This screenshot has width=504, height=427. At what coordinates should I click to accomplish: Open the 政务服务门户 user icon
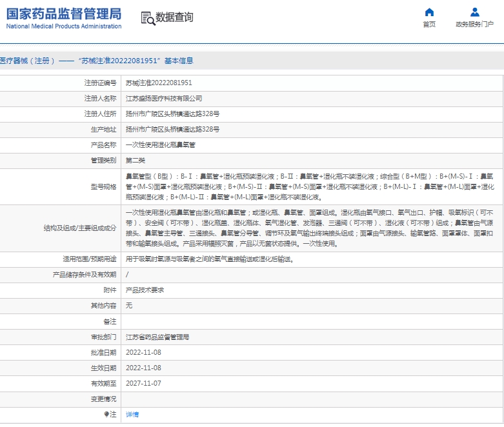[474, 12]
